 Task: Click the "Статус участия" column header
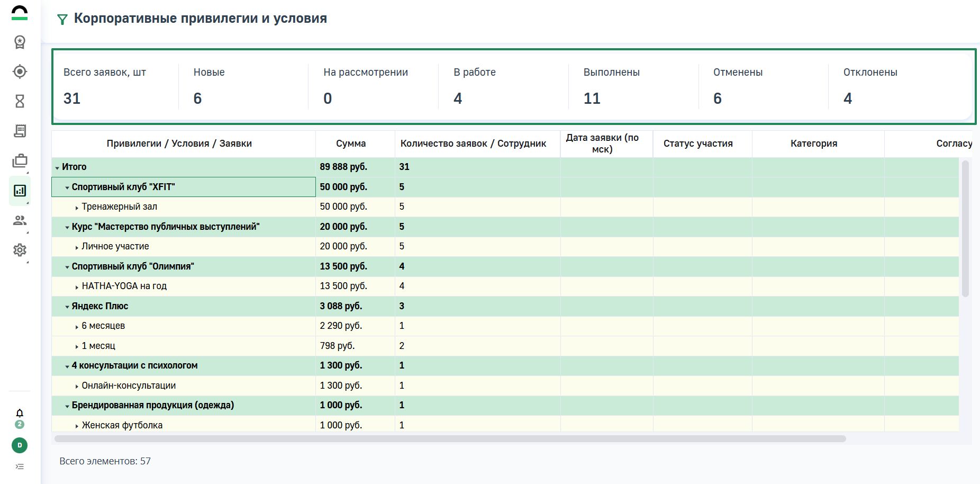[697, 144]
